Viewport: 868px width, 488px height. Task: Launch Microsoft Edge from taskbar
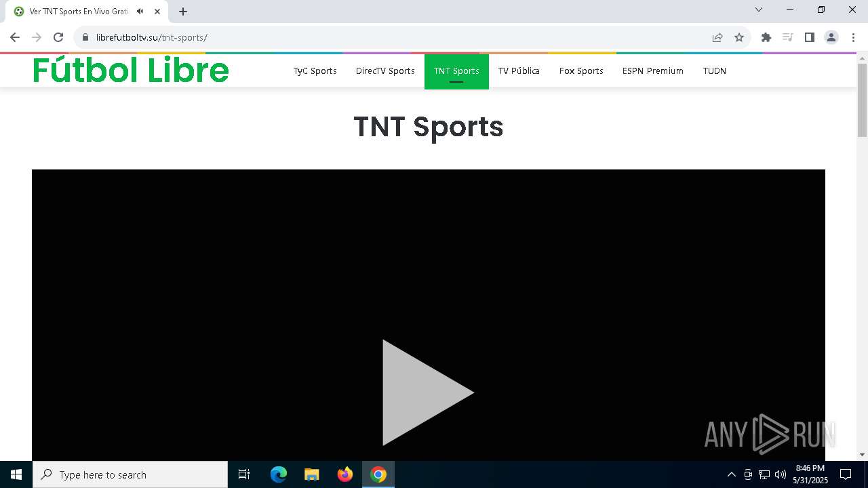[x=279, y=474]
